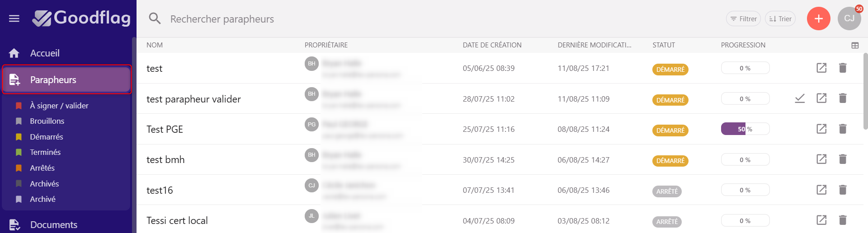Open the 'test bmh' parapheur row name
The width and height of the screenshot is (868, 233).
click(x=165, y=160)
